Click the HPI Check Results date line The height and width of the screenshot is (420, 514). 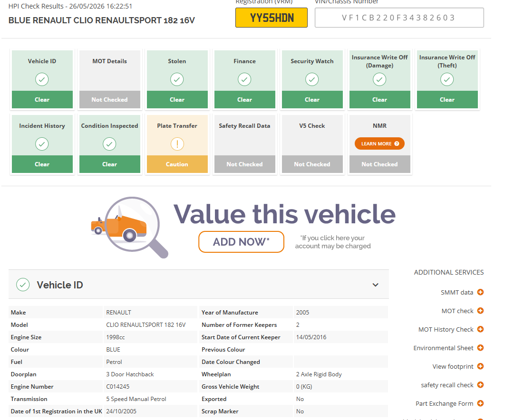[70, 6]
